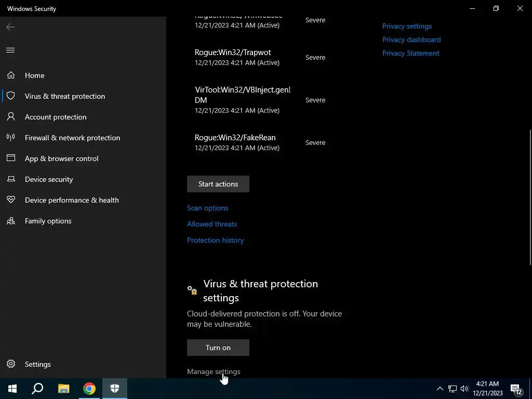Image resolution: width=532 pixels, height=399 pixels.
Task: Click the Family options people icon
Action: point(11,221)
